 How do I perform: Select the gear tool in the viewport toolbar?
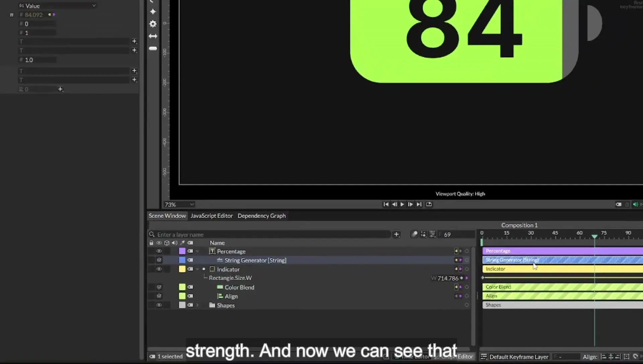153,24
